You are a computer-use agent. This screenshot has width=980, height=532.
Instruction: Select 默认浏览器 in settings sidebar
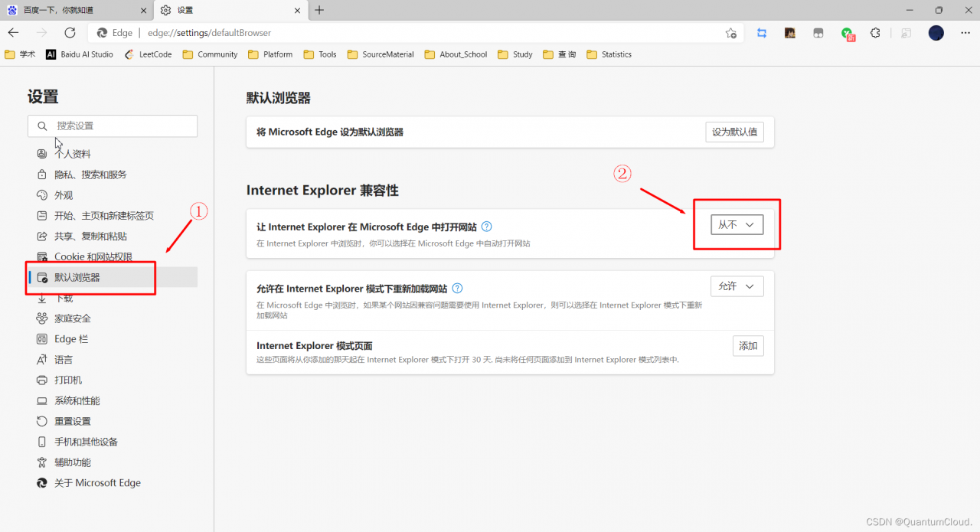(113, 277)
